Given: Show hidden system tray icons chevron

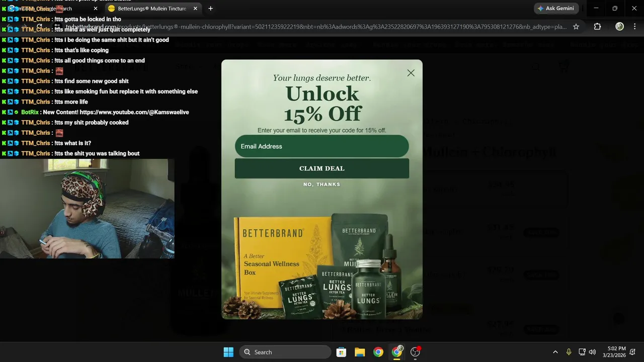Looking at the screenshot, I should [x=555, y=352].
